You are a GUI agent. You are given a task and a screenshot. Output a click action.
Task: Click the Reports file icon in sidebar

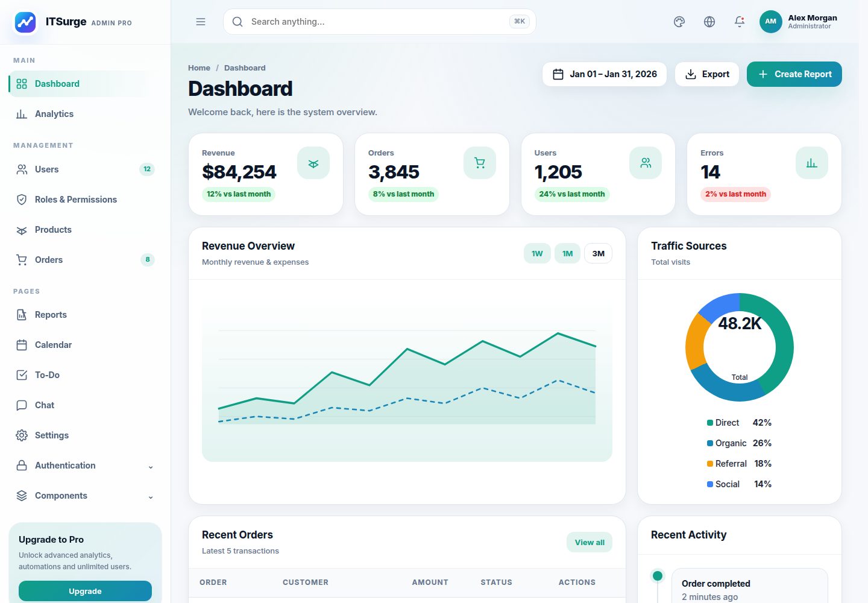22,315
